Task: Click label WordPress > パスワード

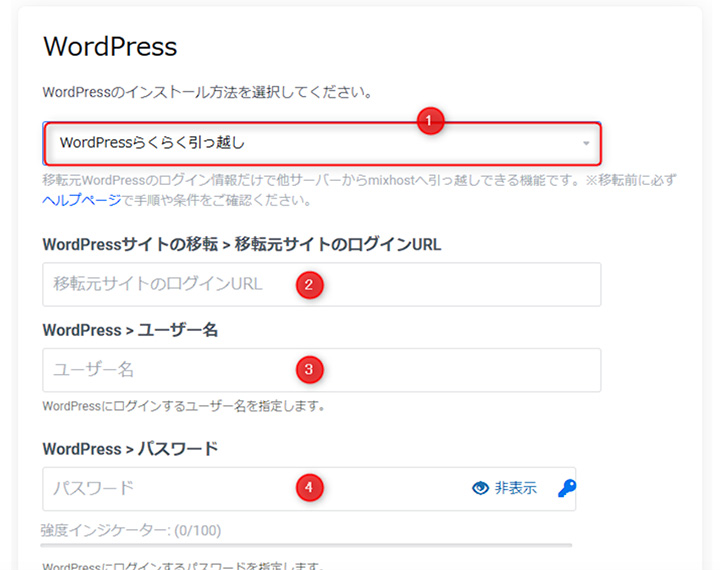Action: pos(130,449)
